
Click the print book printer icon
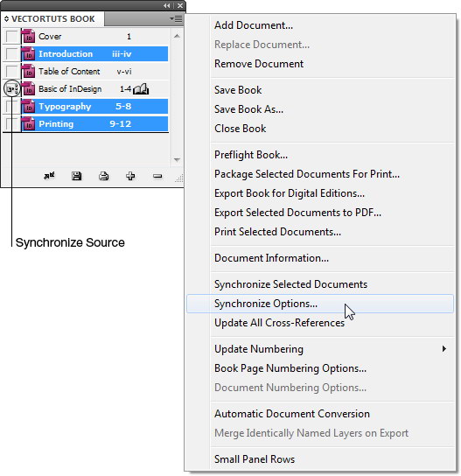(x=104, y=176)
